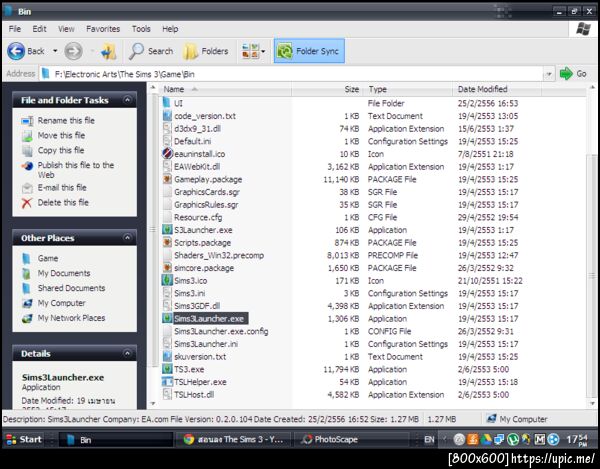Click the simcore.package icon
This screenshot has width=600, height=469.
click(167, 268)
